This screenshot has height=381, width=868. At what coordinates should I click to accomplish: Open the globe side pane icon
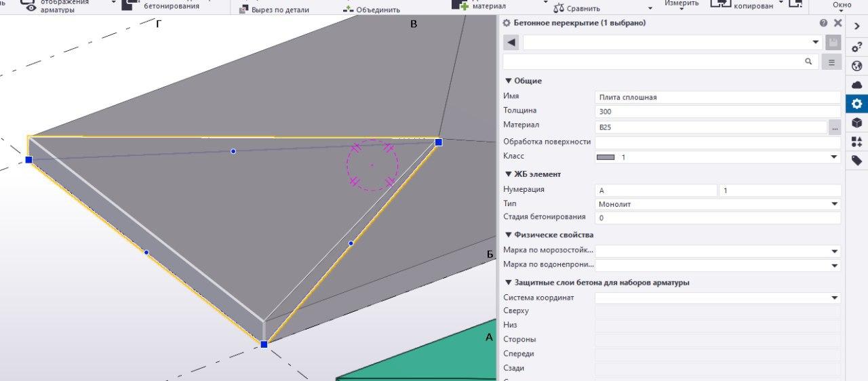point(857,66)
